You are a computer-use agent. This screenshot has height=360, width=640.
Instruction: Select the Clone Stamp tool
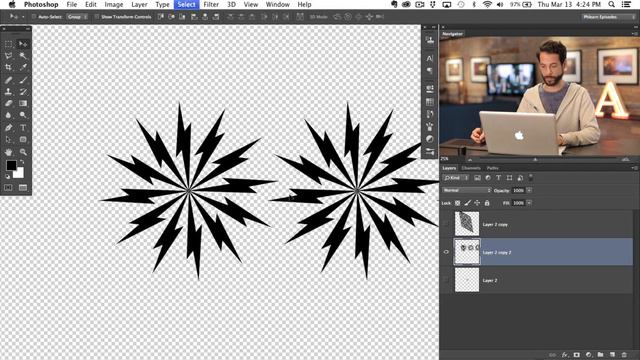(x=9, y=92)
